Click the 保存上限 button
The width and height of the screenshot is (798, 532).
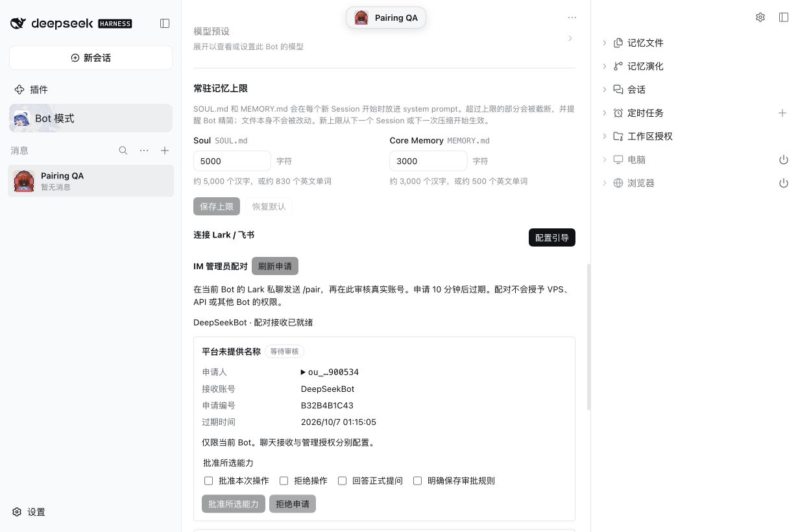pos(217,206)
